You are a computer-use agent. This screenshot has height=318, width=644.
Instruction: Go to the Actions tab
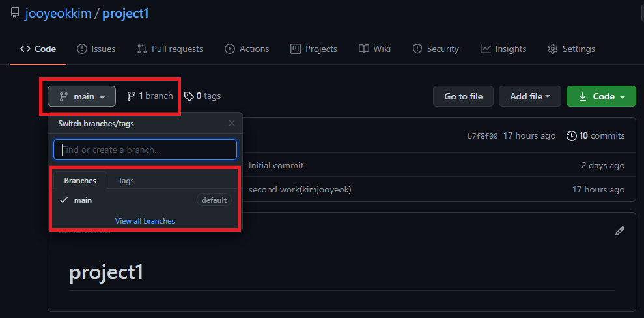[247, 49]
